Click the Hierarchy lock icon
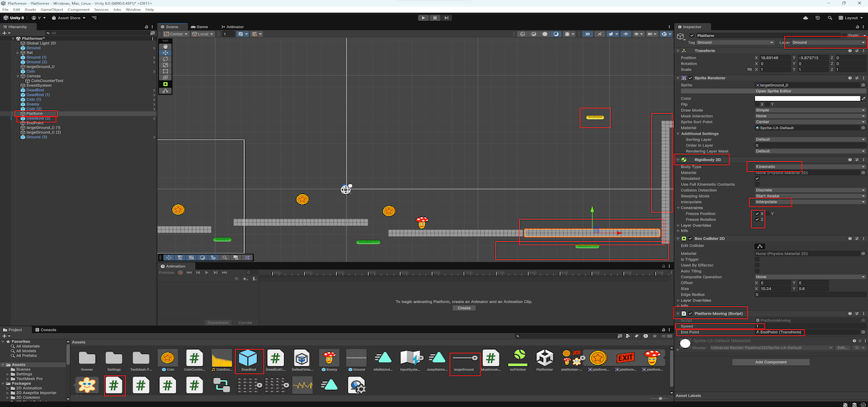This screenshot has height=407, width=868. coord(147,26)
